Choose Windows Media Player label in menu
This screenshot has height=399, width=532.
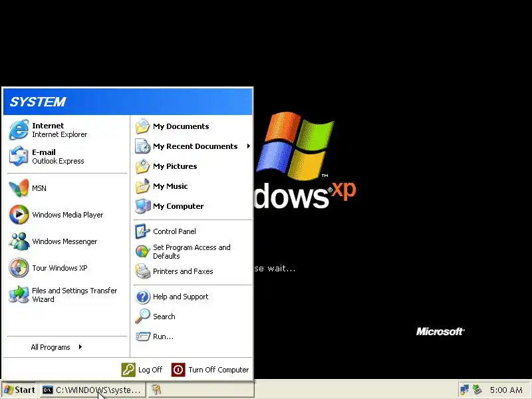(68, 215)
